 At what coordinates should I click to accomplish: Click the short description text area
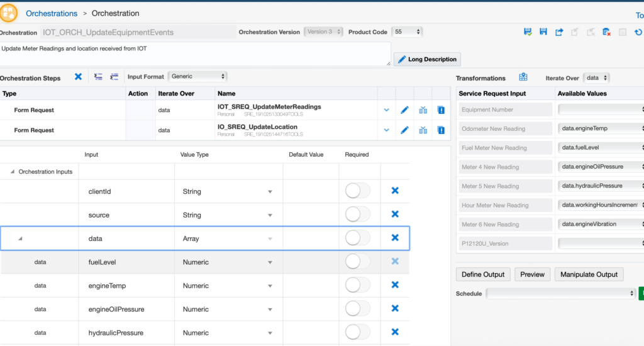[195, 53]
